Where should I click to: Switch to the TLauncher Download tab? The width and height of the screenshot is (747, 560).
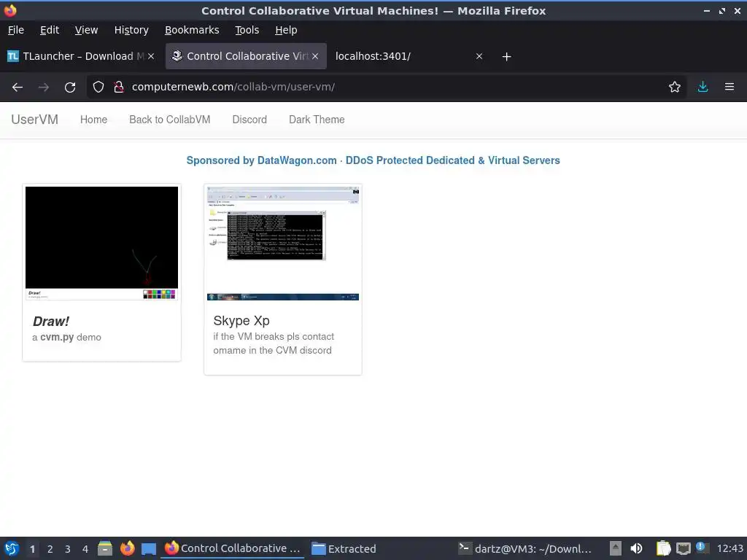(81, 56)
